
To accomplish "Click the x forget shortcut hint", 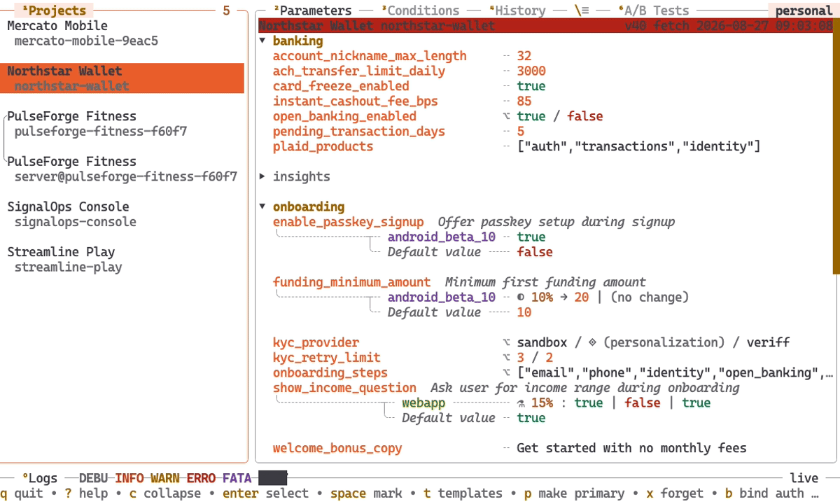I will (x=675, y=493).
